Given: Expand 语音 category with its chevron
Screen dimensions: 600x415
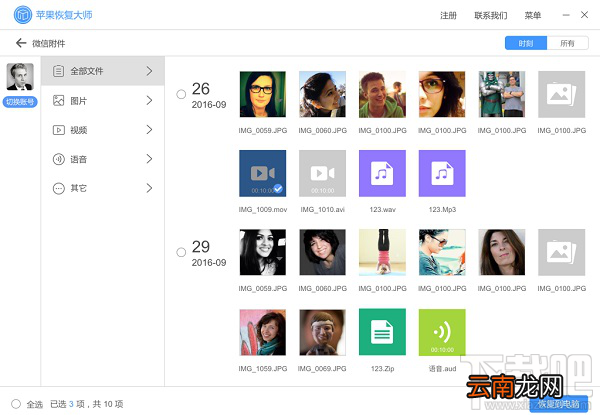Looking at the screenshot, I should pyautogui.click(x=149, y=159).
